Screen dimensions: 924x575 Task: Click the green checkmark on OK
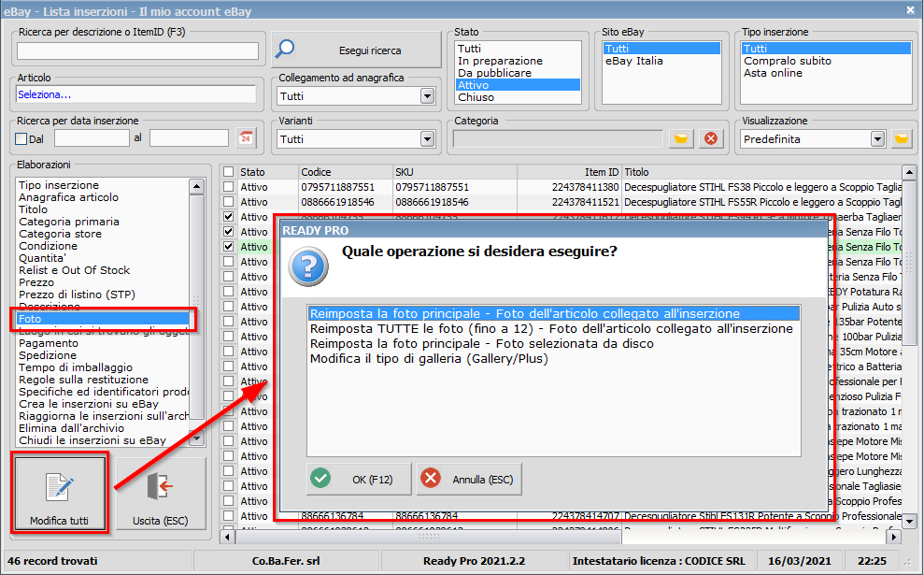[320, 479]
